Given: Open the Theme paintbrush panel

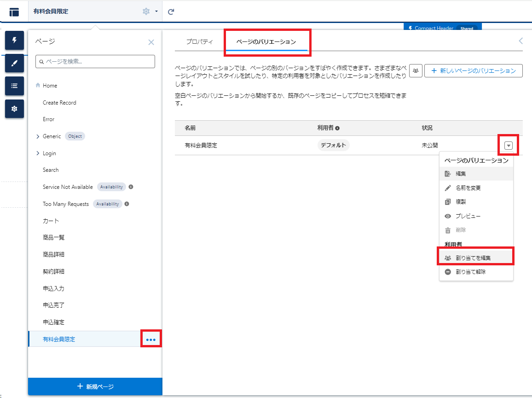Looking at the screenshot, I should [14, 63].
